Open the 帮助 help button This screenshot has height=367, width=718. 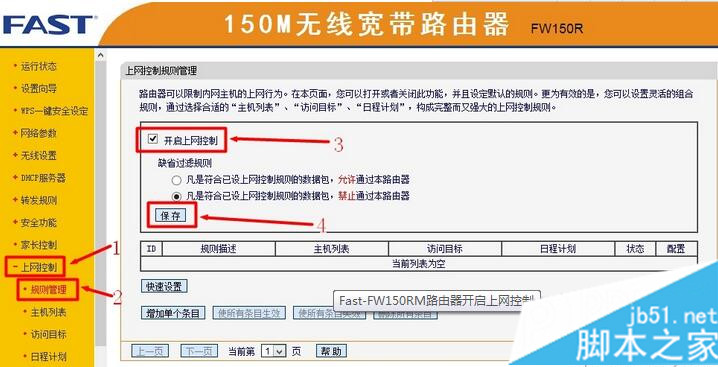pos(331,351)
